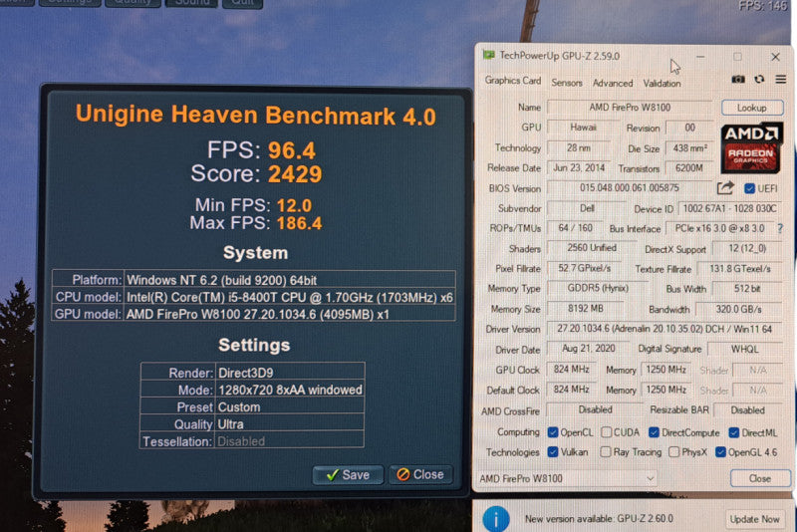Click the Bandwidth 320.0 GB/s field
Viewport: 797px width, 532px height.
tap(738, 309)
